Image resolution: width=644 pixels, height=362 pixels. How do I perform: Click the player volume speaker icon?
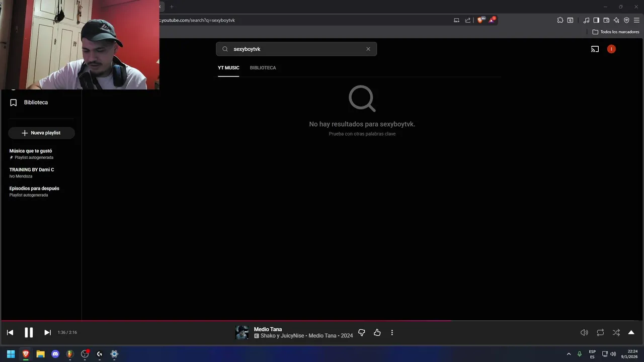click(584, 332)
